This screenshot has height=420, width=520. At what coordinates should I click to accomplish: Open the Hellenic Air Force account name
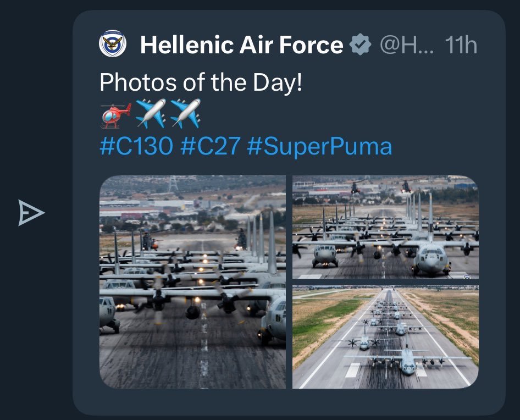click(x=241, y=45)
